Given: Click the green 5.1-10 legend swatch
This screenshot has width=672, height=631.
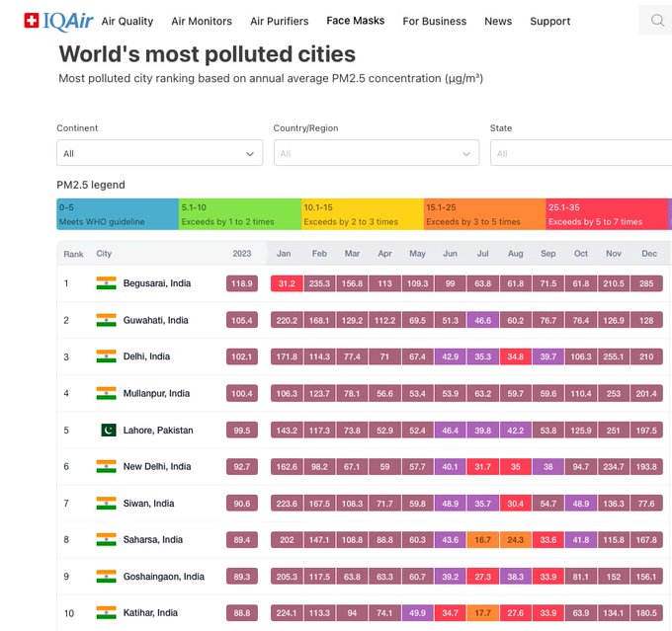Looking at the screenshot, I should click(x=240, y=213).
